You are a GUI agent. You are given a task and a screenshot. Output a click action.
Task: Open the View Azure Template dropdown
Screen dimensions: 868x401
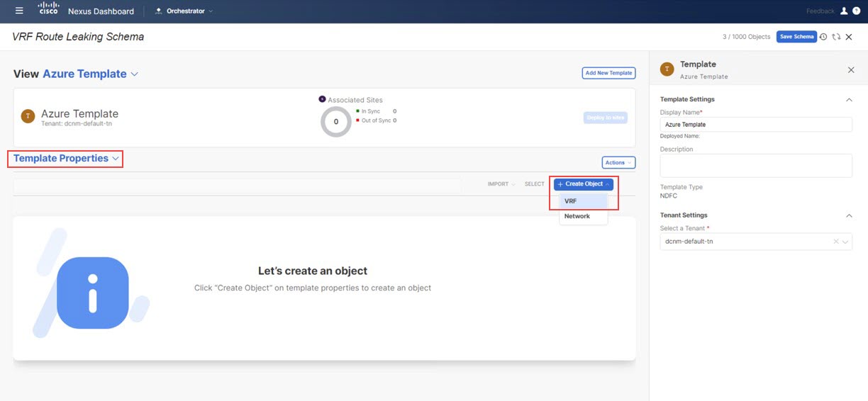coord(91,74)
